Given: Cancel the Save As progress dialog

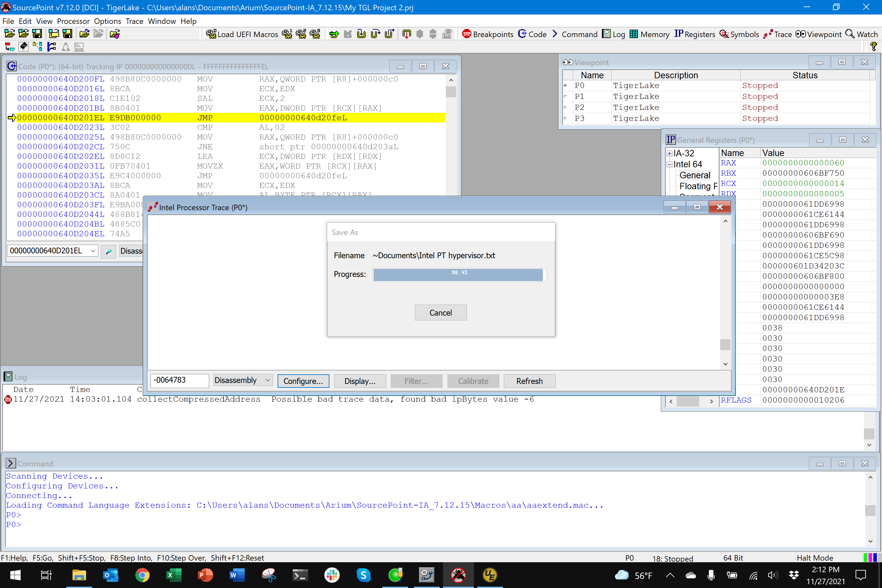Looking at the screenshot, I should [441, 312].
